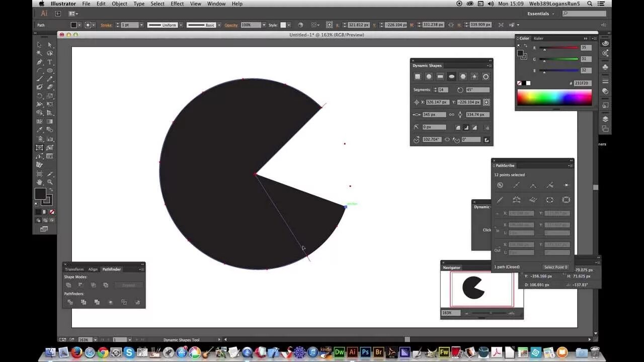Select the middle corner type in Dynamic Shapes
This screenshot has height=362, width=644.
pos(466,128)
